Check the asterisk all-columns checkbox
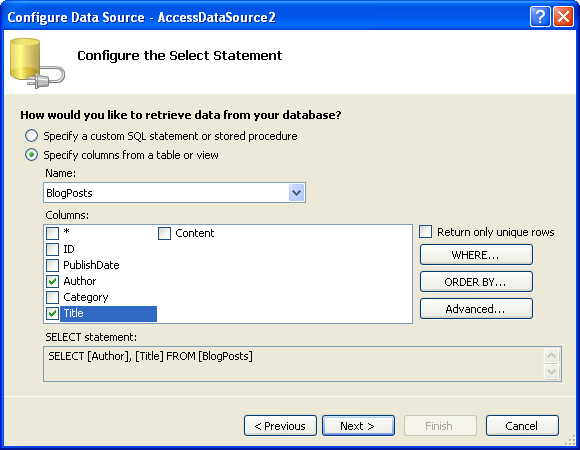This screenshot has height=450, width=580. coord(52,233)
